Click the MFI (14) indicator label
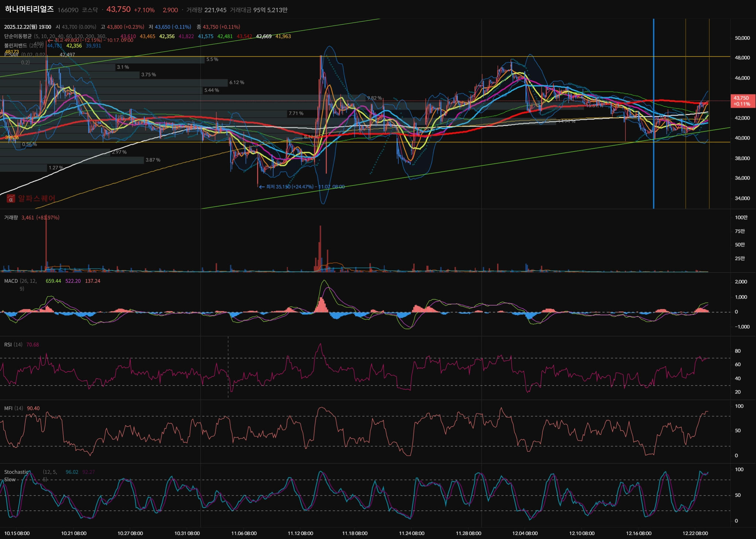The height and width of the screenshot is (539, 756). tap(13, 408)
